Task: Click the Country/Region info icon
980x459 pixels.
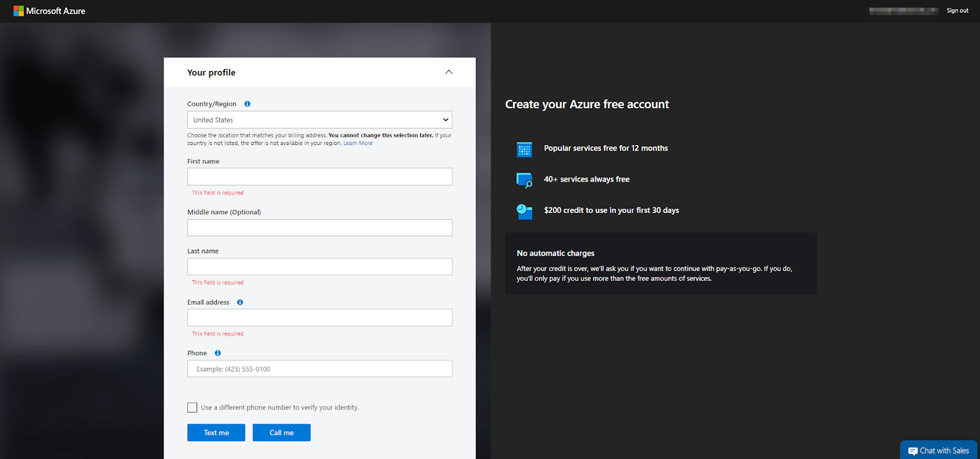Action: tap(247, 104)
